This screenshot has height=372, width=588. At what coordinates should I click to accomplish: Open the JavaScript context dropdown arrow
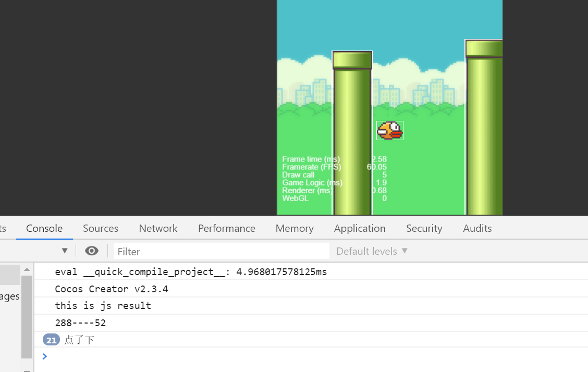65,251
